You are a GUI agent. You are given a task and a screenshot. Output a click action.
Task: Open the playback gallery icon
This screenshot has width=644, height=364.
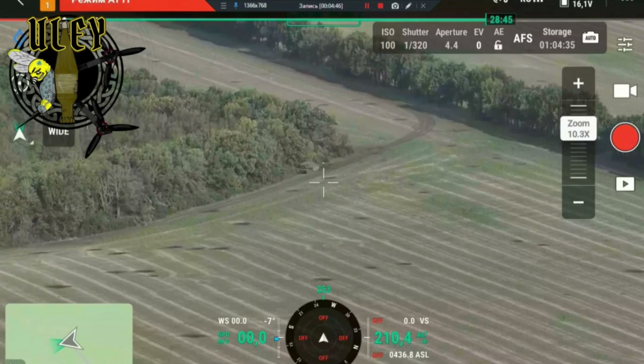pyautogui.click(x=625, y=184)
